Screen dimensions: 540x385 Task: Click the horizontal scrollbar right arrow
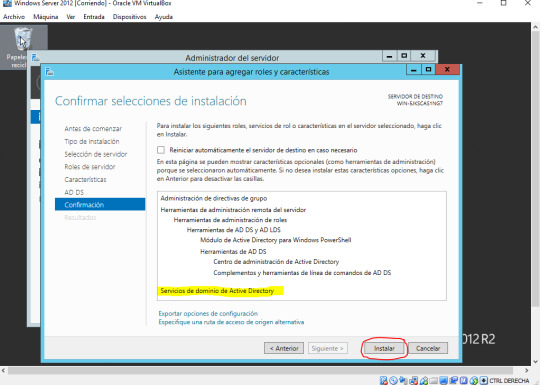(x=527, y=370)
